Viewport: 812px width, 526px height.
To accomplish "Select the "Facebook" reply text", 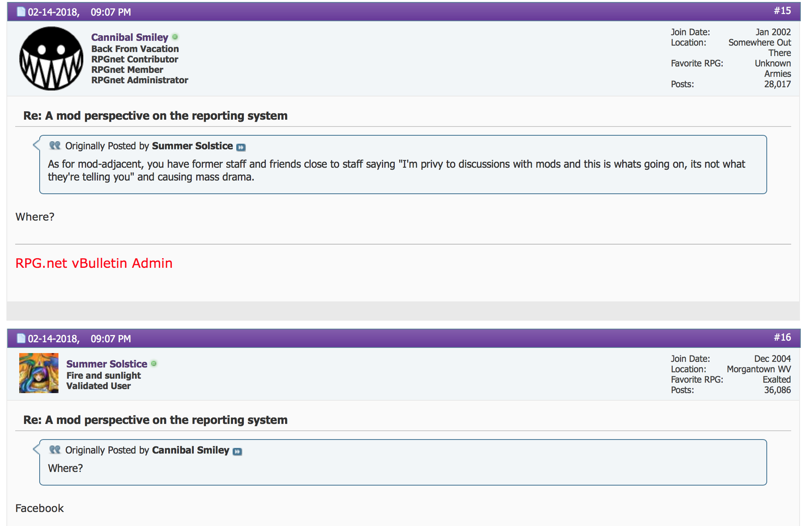I will point(40,508).
